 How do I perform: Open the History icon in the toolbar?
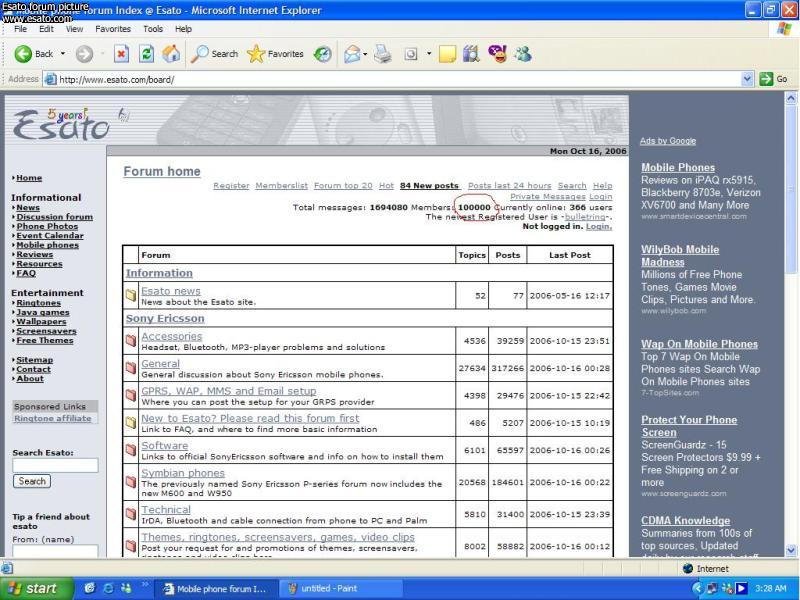[x=322, y=54]
